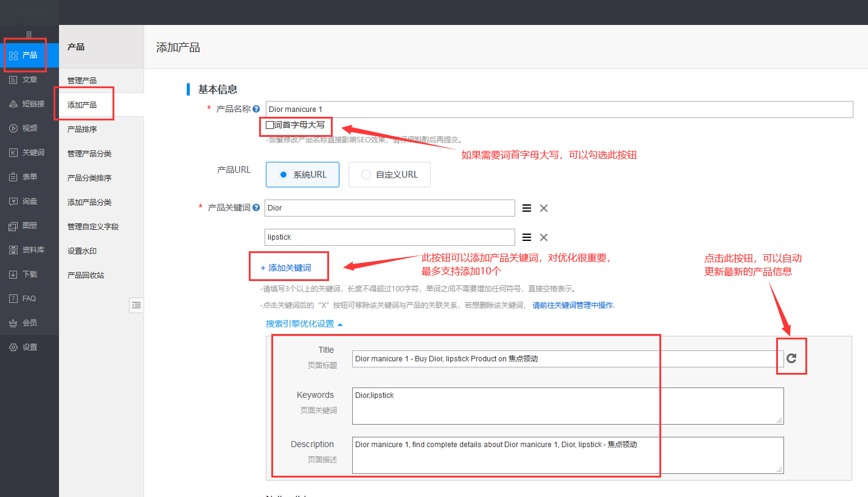Click drag handle icon next to lipstick keyword
The image size is (868, 497).
(x=527, y=237)
